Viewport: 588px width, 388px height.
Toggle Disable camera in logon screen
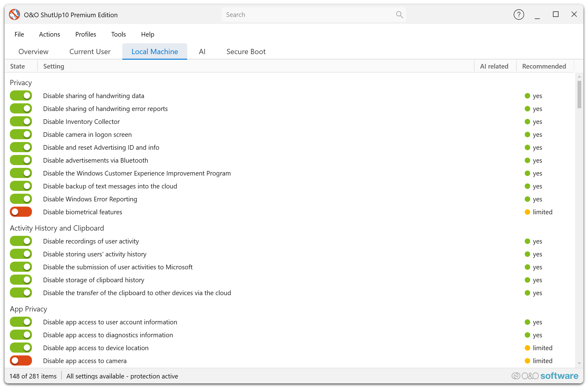21,134
